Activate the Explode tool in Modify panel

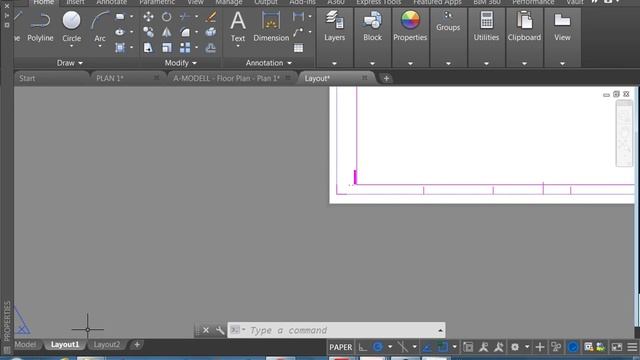click(x=211, y=32)
